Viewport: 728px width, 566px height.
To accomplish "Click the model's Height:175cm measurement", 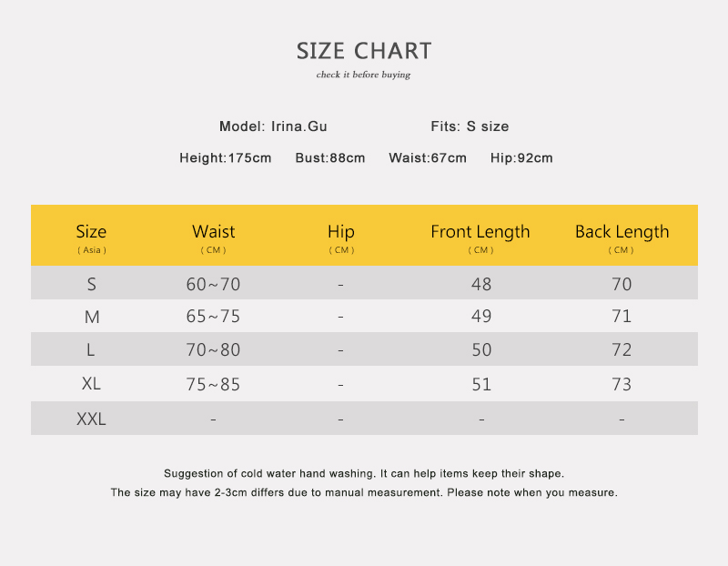I will 225,158.
